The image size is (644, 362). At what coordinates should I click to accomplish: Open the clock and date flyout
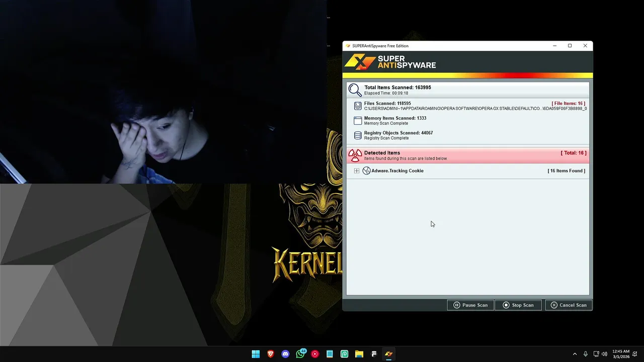(621, 354)
